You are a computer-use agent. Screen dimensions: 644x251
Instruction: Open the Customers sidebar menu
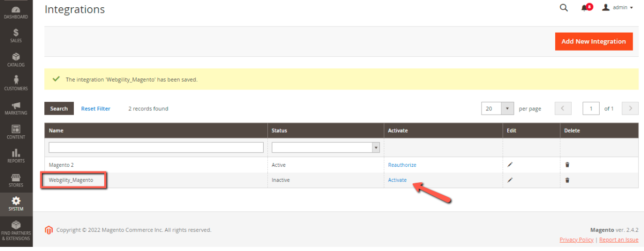16,83
